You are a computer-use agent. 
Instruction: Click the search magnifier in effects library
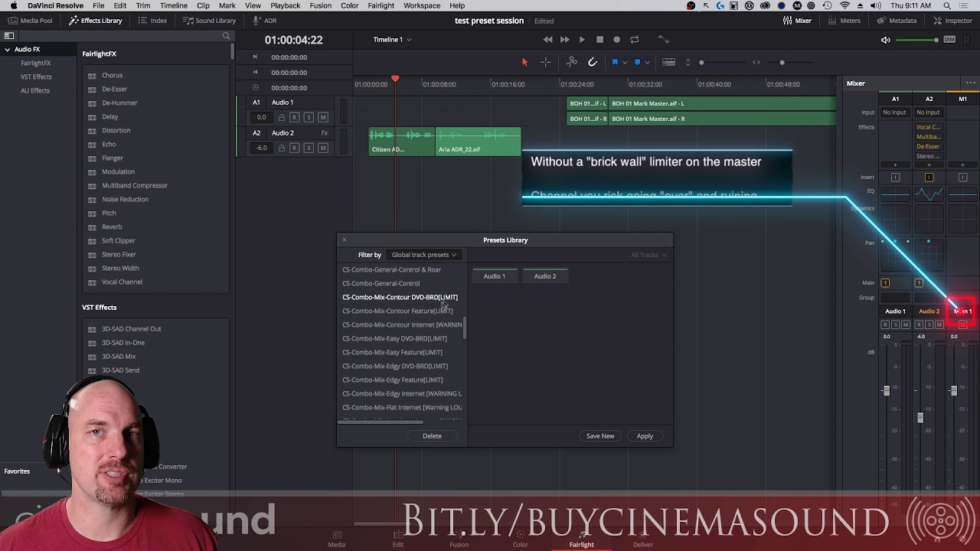[226, 36]
